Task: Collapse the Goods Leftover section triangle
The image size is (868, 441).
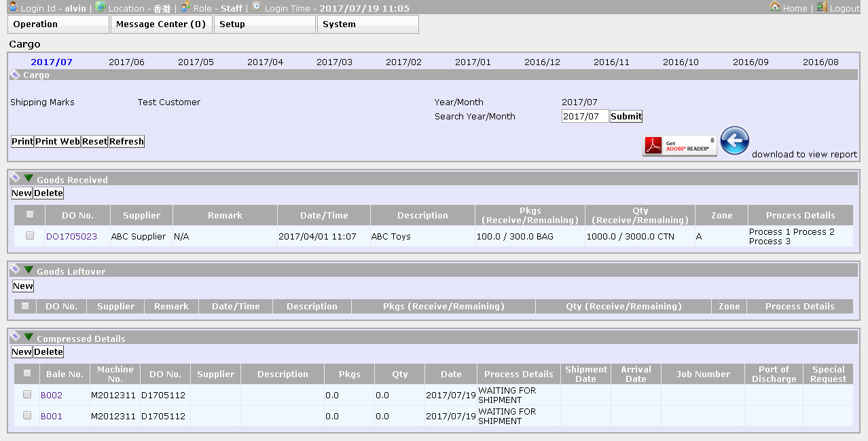Action: click(x=29, y=270)
